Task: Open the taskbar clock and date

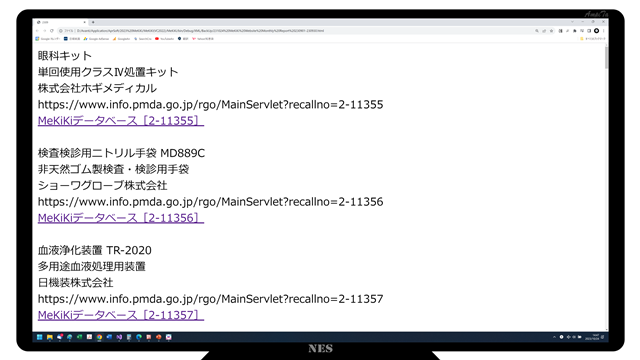Action: [592, 337]
